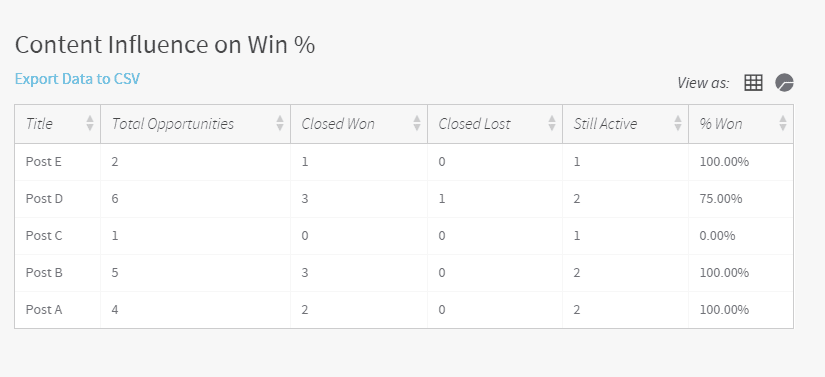Select the Post A row
This screenshot has height=377, width=825.
[404, 310]
